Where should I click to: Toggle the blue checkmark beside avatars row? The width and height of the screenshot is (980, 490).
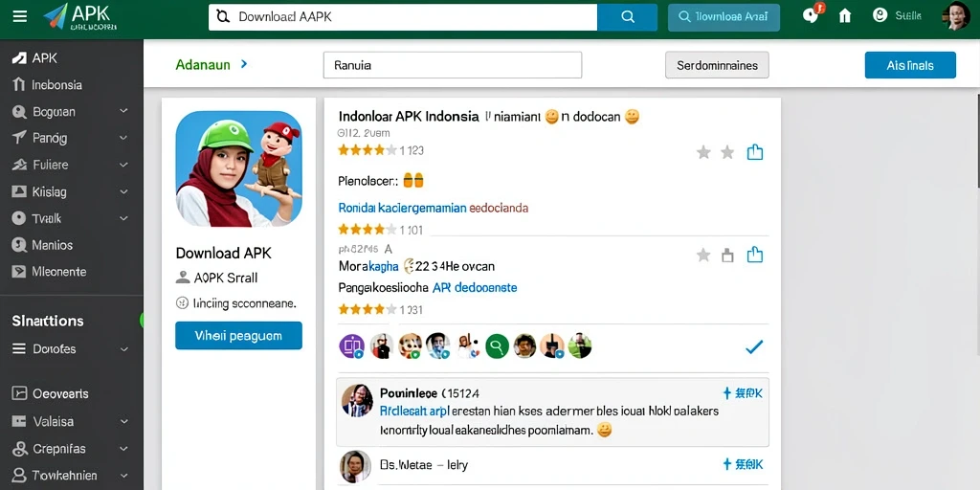click(754, 346)
